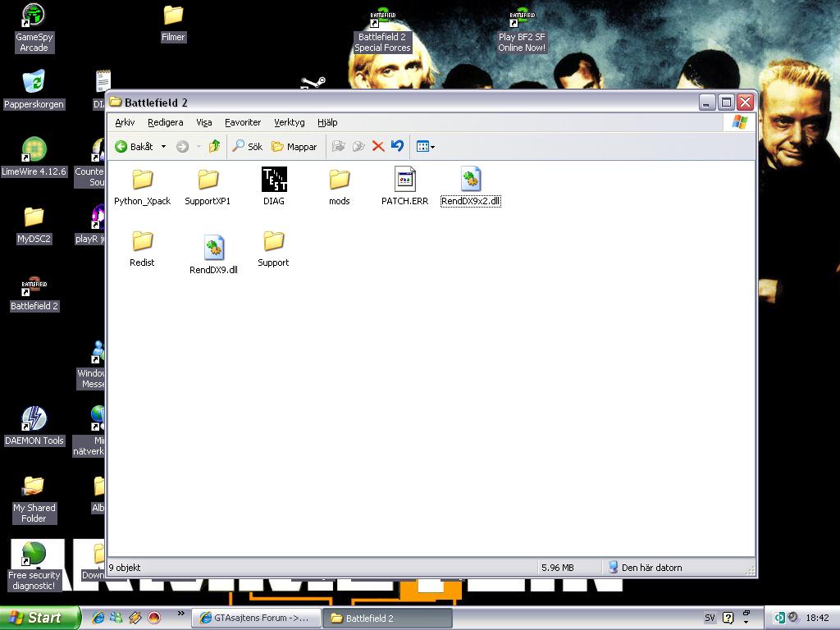Select the LimeWire 4.12.6 desktop shortcut

(34, 157)
